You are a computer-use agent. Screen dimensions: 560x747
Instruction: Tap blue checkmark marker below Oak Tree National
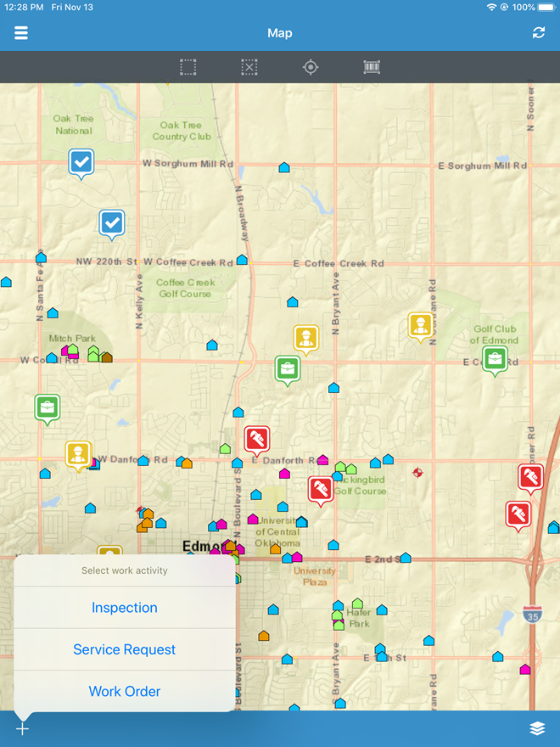point(81,162)
